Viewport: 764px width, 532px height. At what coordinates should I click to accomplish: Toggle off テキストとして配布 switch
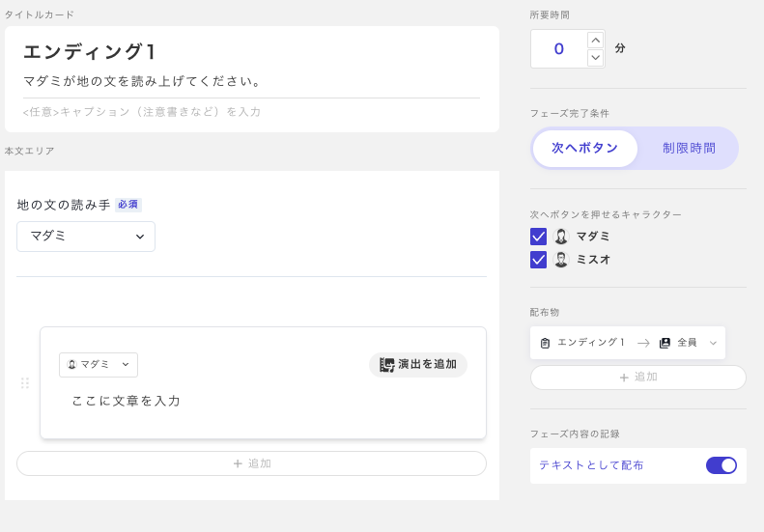(722, 465)
